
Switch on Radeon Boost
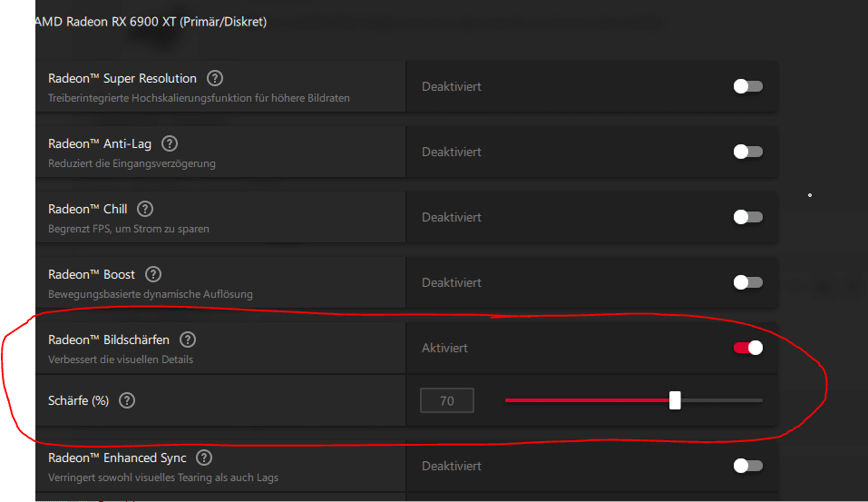click(748, 282)
